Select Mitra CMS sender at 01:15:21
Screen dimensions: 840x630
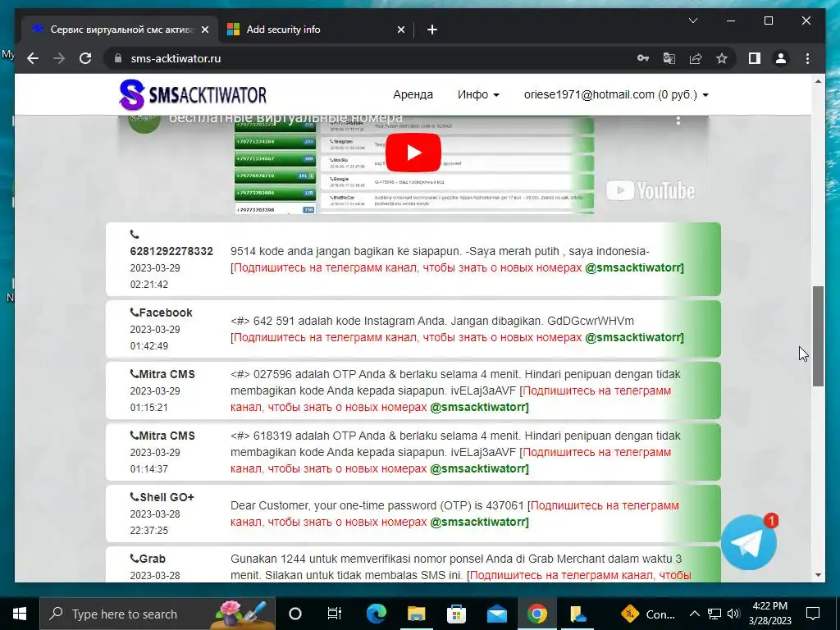tap(167, 374)
